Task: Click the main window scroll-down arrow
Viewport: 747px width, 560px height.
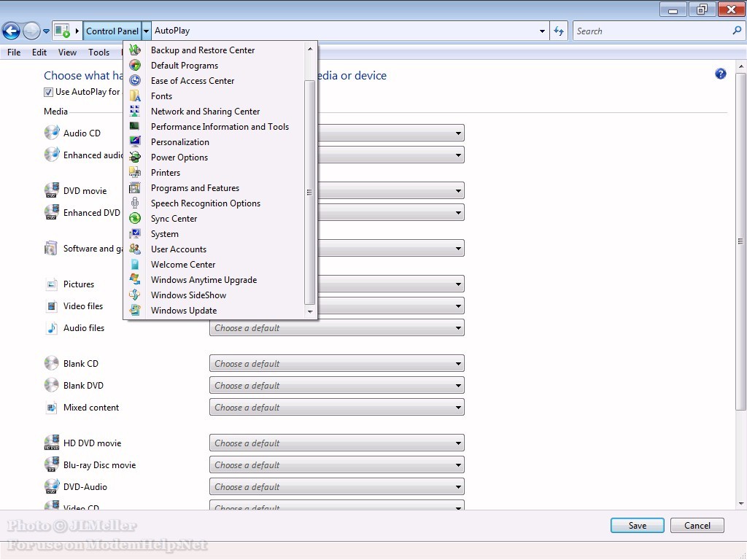Action: (x=740, y=503)
